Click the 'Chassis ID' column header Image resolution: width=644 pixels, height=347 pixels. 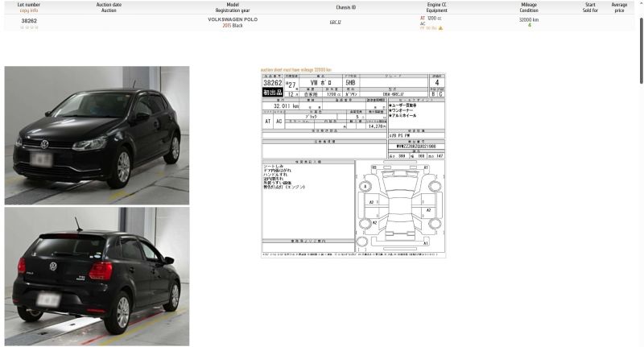[346, 7]
